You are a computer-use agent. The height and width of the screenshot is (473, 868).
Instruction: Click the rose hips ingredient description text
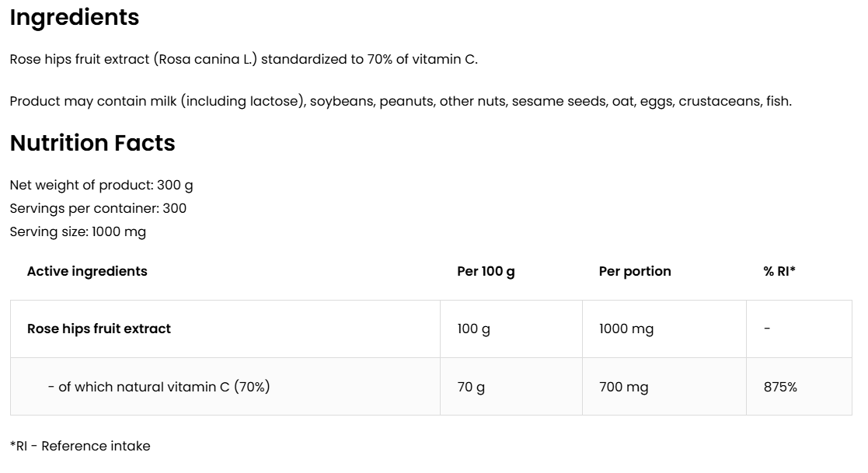point(243,59)
